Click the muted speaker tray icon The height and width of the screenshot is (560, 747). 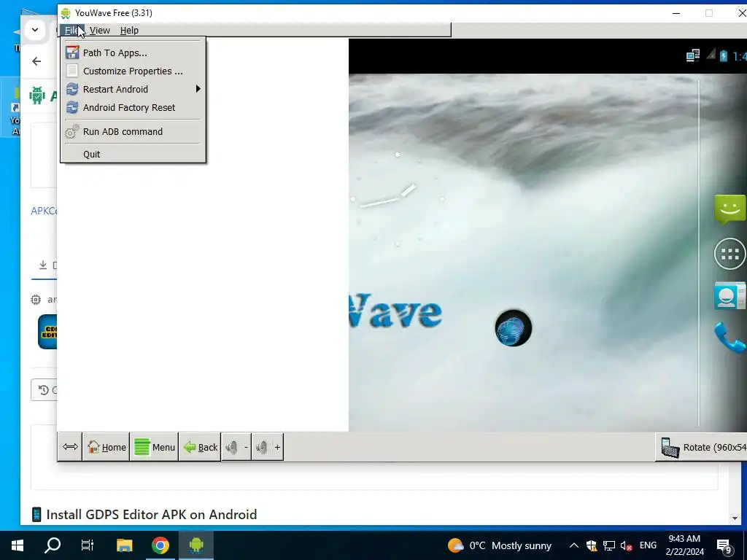(x=627, y=545)
